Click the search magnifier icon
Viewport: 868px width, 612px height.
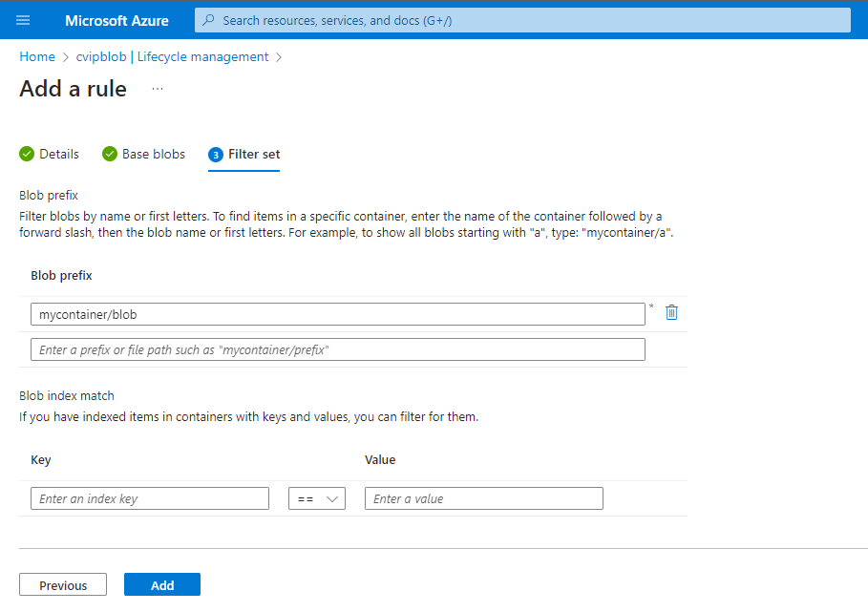(209, 20)
